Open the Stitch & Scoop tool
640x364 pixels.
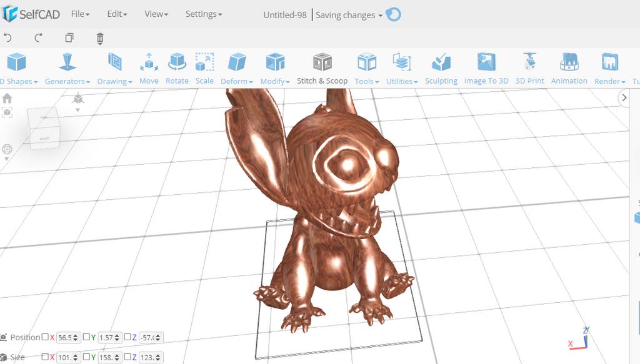click(x=322, y=69)
